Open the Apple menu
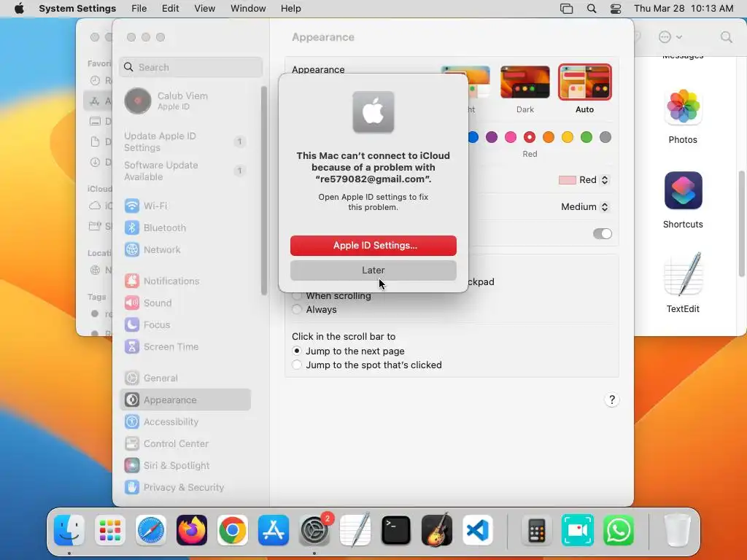 [x=19, y=9]
